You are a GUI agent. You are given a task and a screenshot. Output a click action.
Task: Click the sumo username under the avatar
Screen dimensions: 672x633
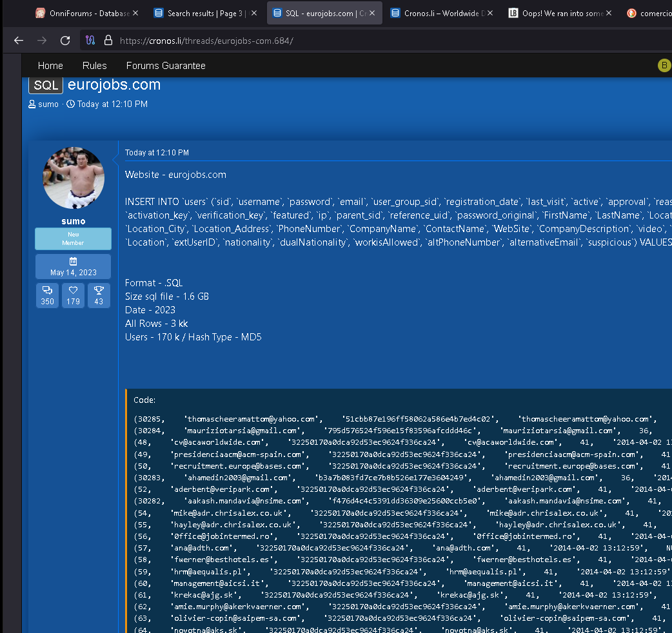point(74,222)
